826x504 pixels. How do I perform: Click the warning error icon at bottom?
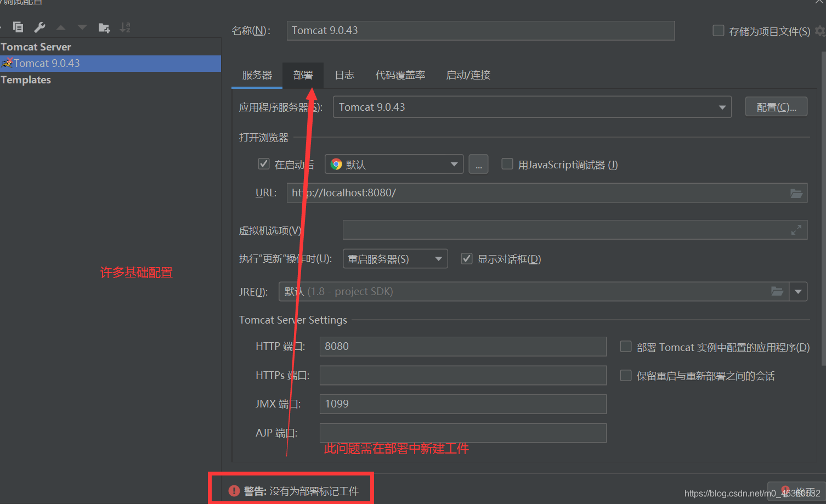pyautogui.click(x=234, y=491)
